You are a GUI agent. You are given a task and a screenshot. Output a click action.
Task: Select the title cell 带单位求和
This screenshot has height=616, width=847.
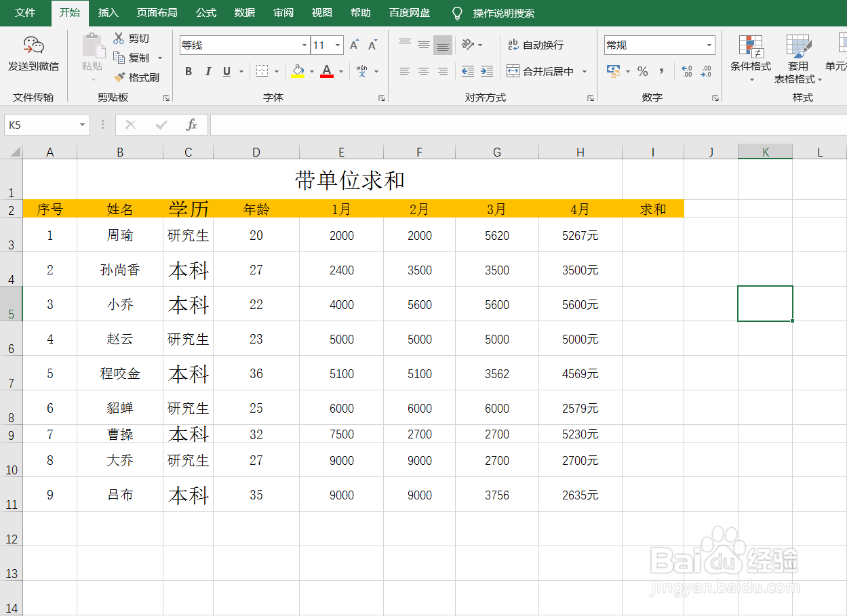pyautogui.click(x=350, y=180)
